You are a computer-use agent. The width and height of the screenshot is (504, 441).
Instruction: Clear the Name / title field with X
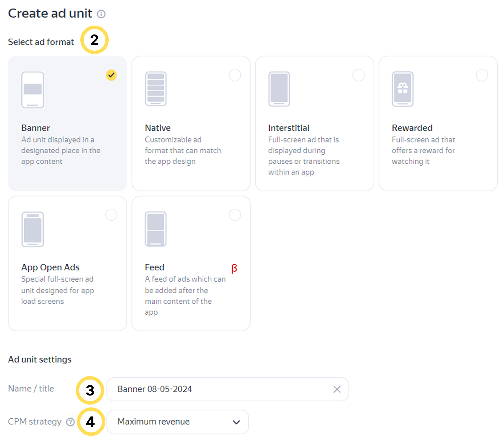click(x=337, y=389)
